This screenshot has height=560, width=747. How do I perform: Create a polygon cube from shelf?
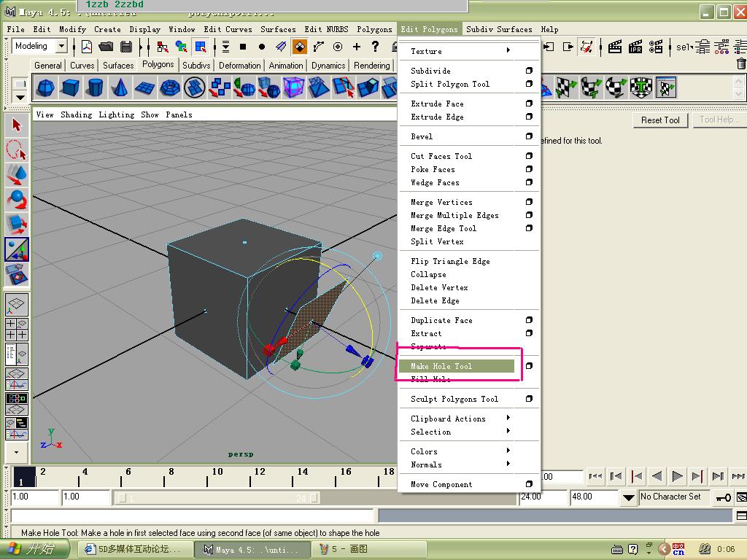71,87
